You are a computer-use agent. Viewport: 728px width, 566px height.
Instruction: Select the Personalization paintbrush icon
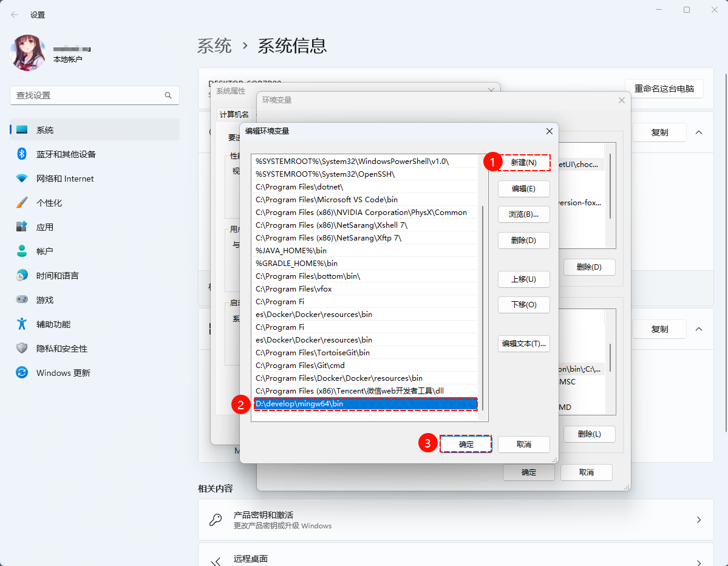click(x=22, y=203)
